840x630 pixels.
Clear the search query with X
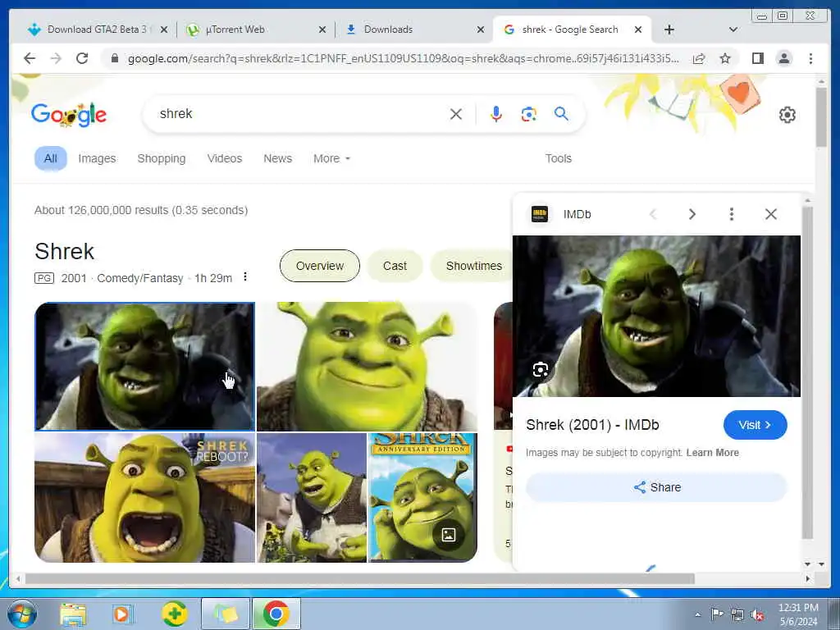point(456,113)
